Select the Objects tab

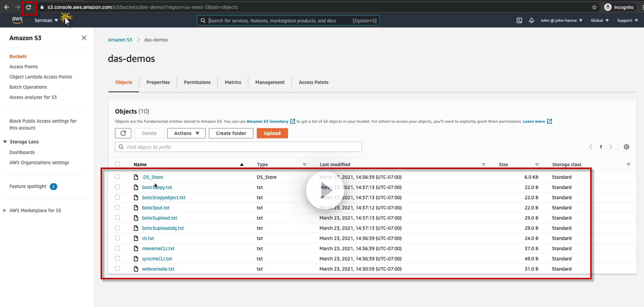point(124,82)
